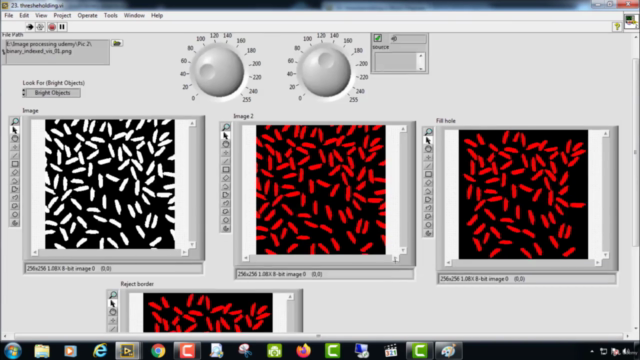Open Internet Explorer from the taskbar
This screenshot has height=360, width=640.
100,351
